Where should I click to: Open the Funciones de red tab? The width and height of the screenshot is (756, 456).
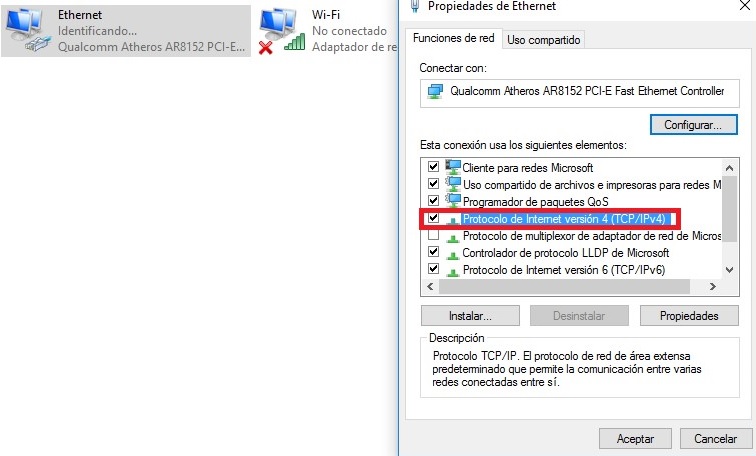[453, 38]
